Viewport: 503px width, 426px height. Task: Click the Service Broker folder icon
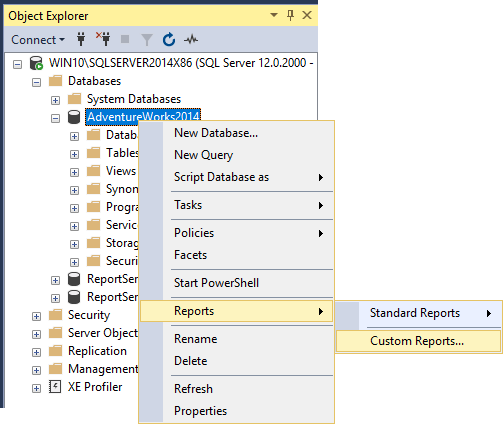pos(93,225)
